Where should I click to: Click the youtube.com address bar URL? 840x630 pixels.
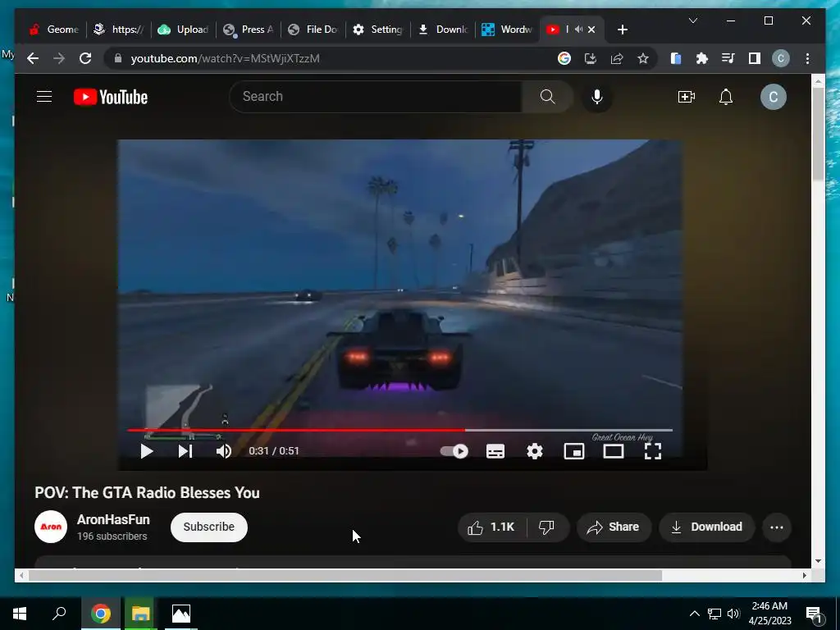(x=225, y=58)
